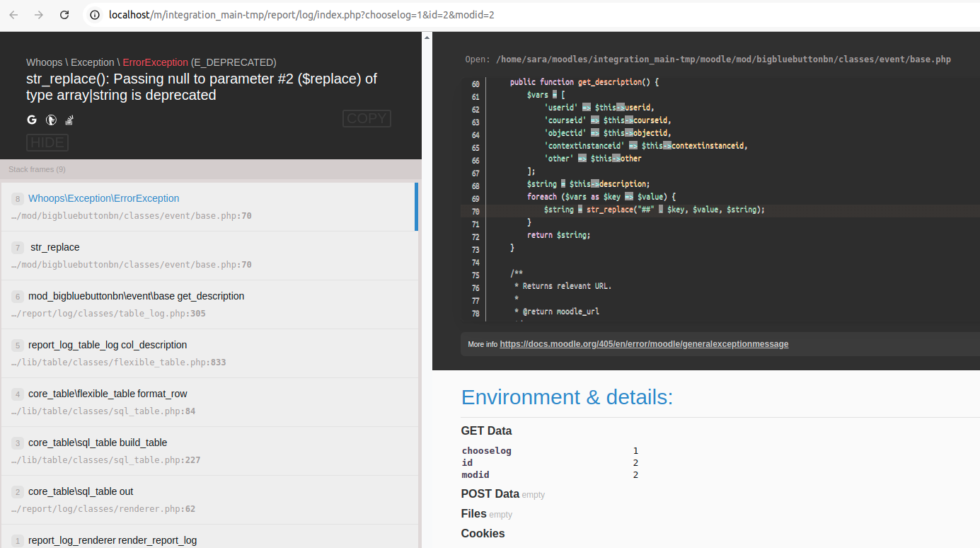
Task: Go forward in browser history
Action: (39, 15)
